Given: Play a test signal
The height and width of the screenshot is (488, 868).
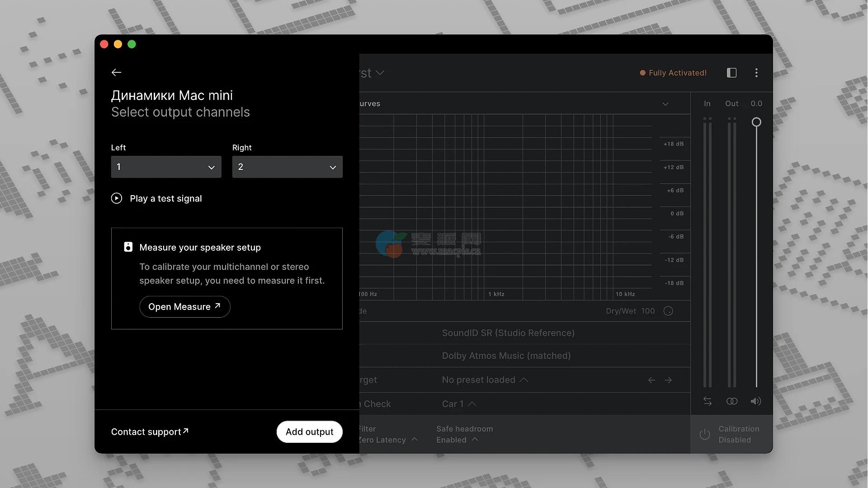Looking at the screenshot, I should click(157, 198).
